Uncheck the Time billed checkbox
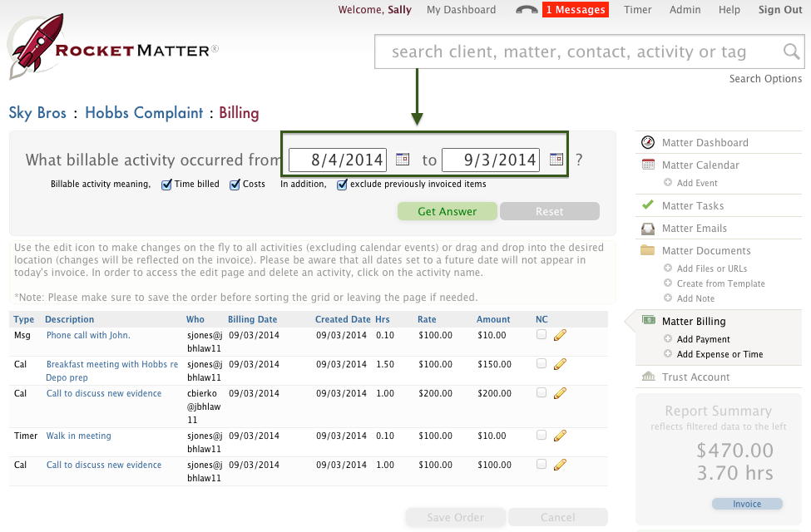Screen dimensions: 811x532 tap(167, 185)
